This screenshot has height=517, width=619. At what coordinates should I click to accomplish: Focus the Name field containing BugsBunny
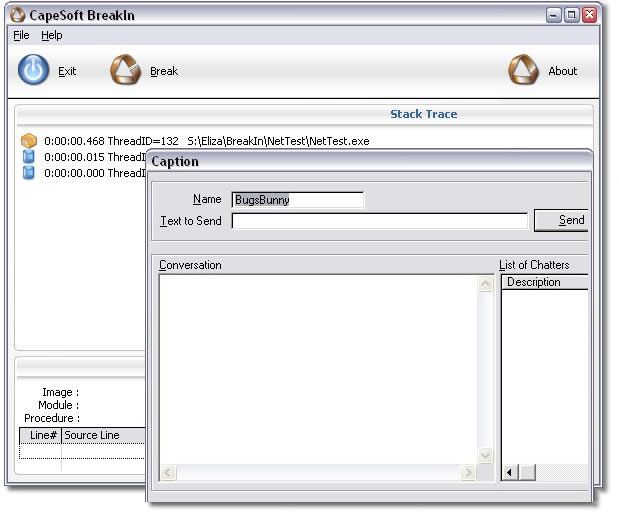pyautogui.click(x=297, y=200)
